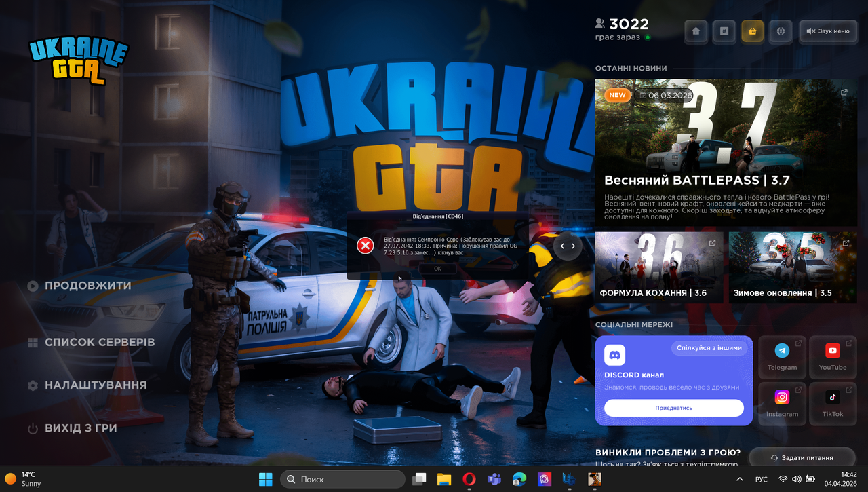The image size is (868, 492).
Task: Show hidden tray icons chevron
Action: tap(739, 479)
